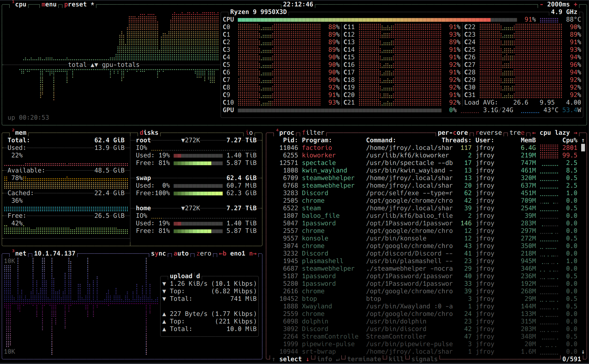Select the dolphin process

coord(425,322)
